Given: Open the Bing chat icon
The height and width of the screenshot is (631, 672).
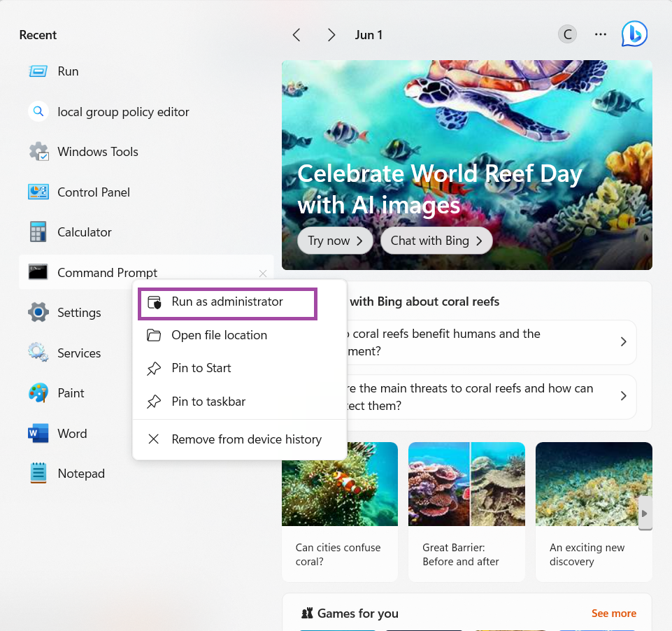Looking at the screenshot, I should coord(634,34).
